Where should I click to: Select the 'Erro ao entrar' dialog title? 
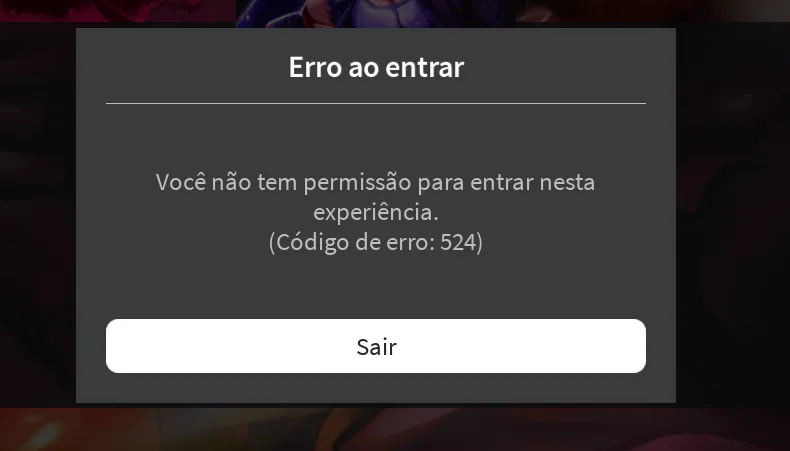[376, 67]
